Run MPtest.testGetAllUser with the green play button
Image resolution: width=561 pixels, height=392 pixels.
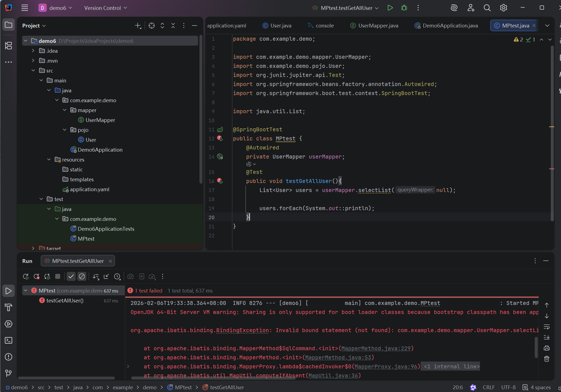390,8
